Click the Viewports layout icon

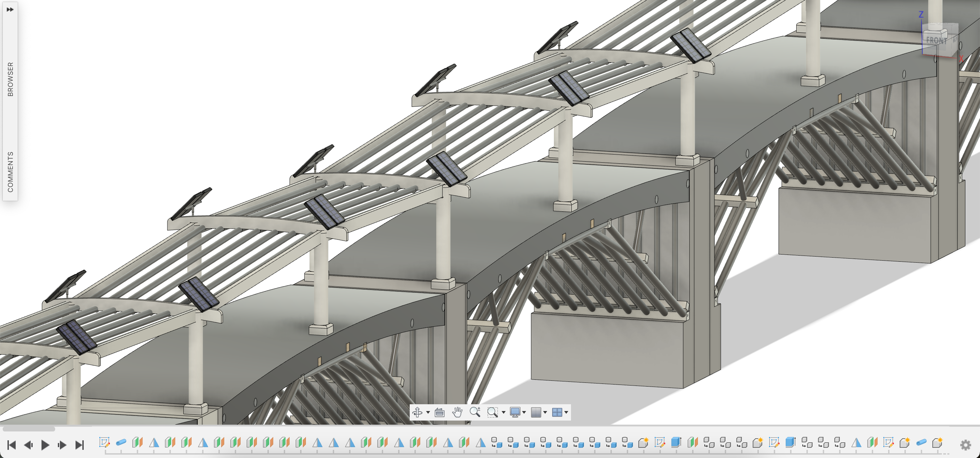557,412
